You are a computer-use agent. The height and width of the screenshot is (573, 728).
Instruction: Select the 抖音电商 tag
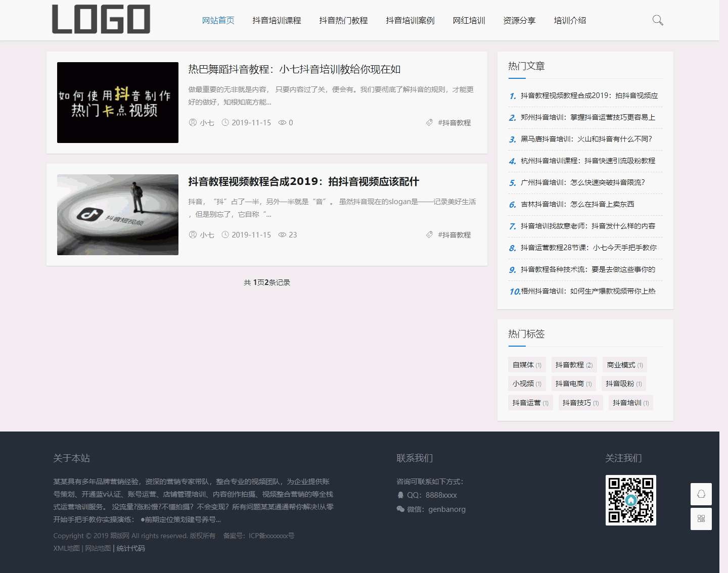573,384
